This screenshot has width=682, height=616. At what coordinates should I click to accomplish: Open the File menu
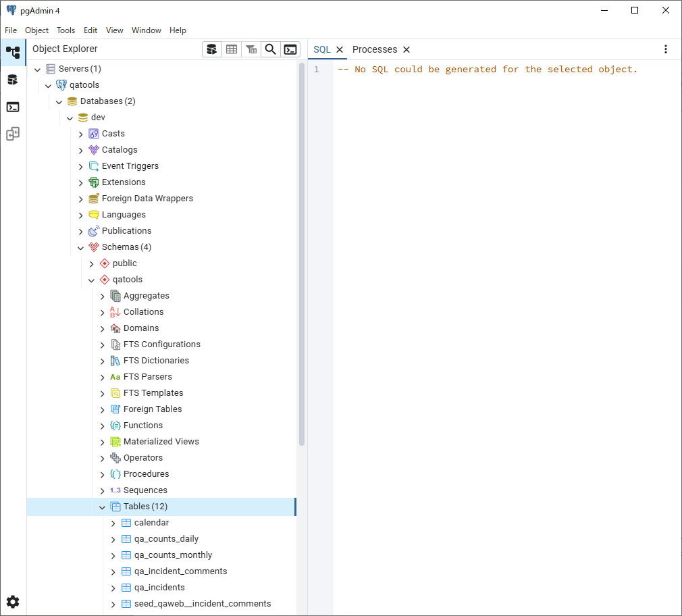coord(11,30)
